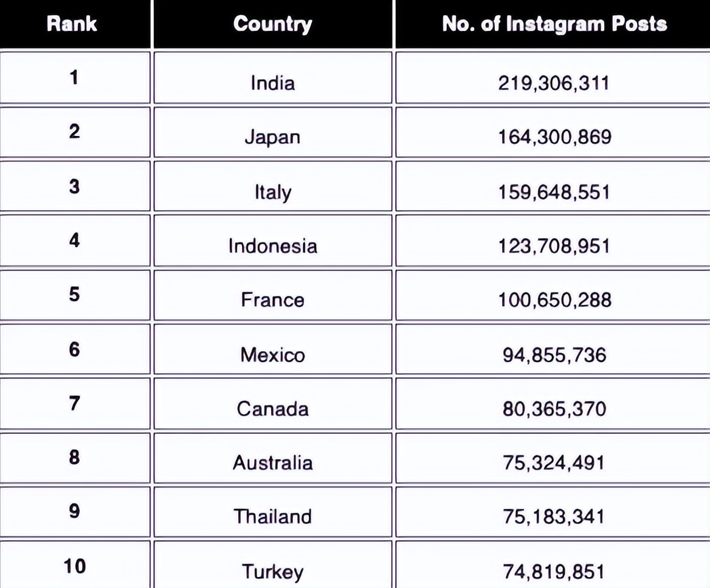Click the 74,819,851 posts value
710x588 pixels.
click(553, 572)
